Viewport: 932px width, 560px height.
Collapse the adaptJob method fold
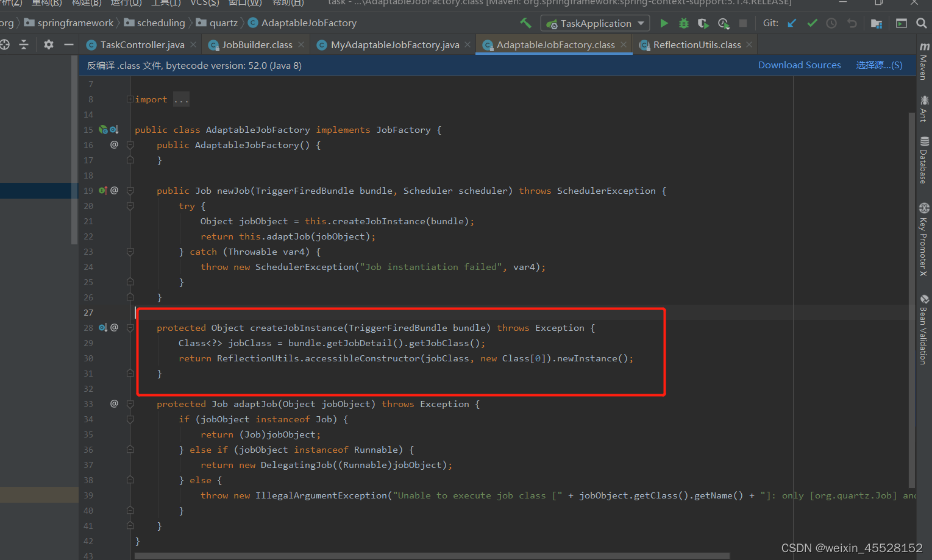[130, 404]
